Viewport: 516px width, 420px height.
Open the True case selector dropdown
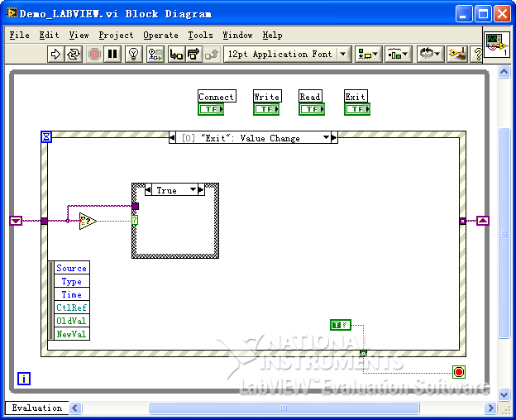(x=193, y=190)
